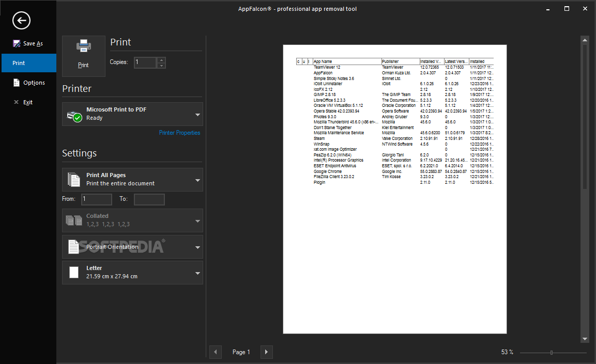Click Print the entire document text
The width and height of the screenshot is (596, 364).
pyautogui.click(x=120, y=184)
